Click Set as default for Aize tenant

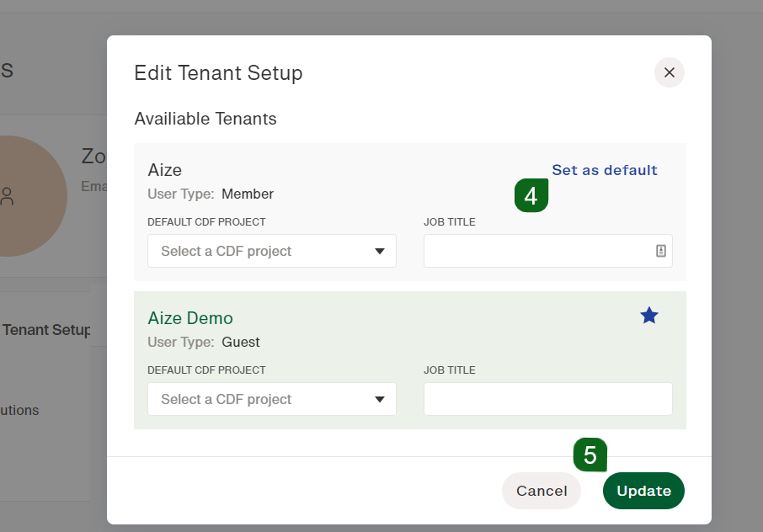[x=605, y=170]
